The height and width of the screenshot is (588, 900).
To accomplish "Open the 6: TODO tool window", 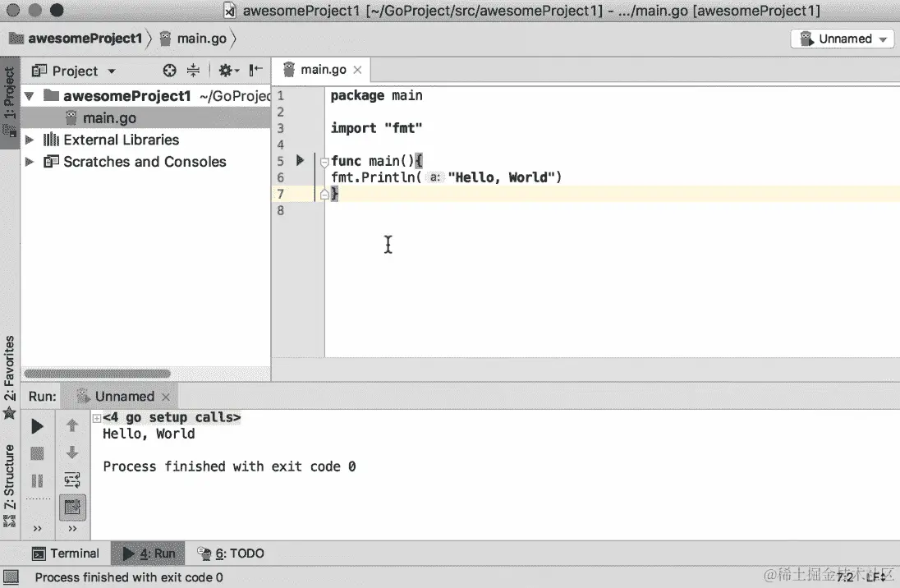I will tap(230, 554).
